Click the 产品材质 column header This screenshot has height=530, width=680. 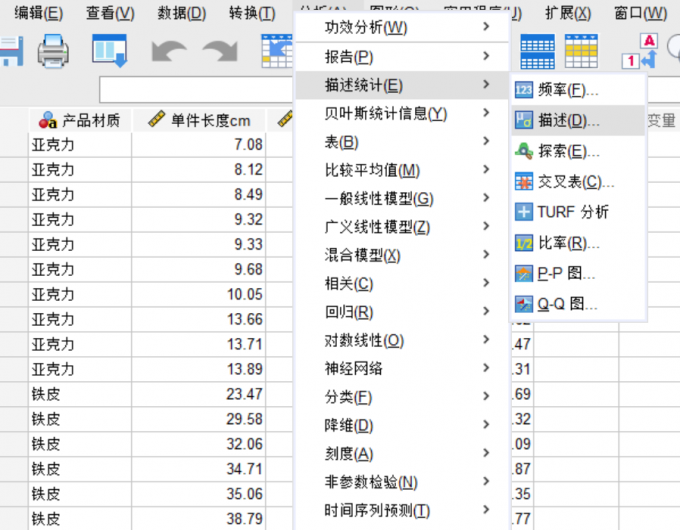pos(81,120)
